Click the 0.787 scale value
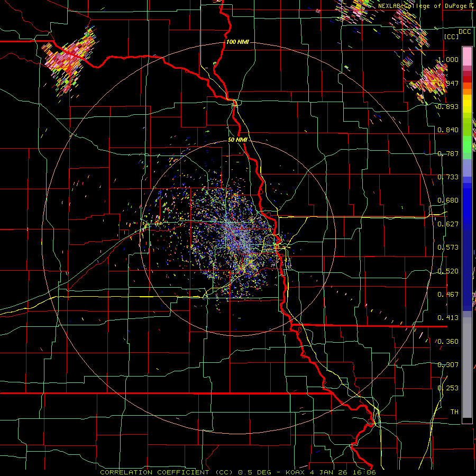Image resolution: width=476 pixels, height=476 pixels. click(x=448, y=153)
